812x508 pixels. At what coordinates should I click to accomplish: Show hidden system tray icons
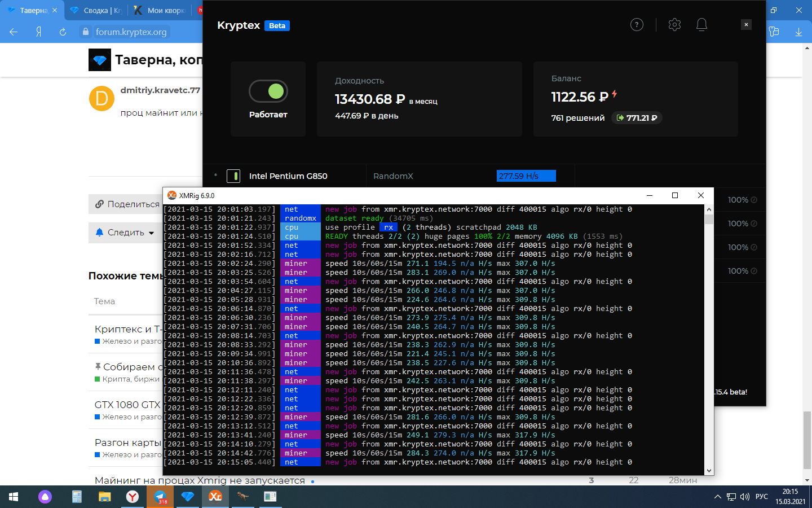pos(717,497)
